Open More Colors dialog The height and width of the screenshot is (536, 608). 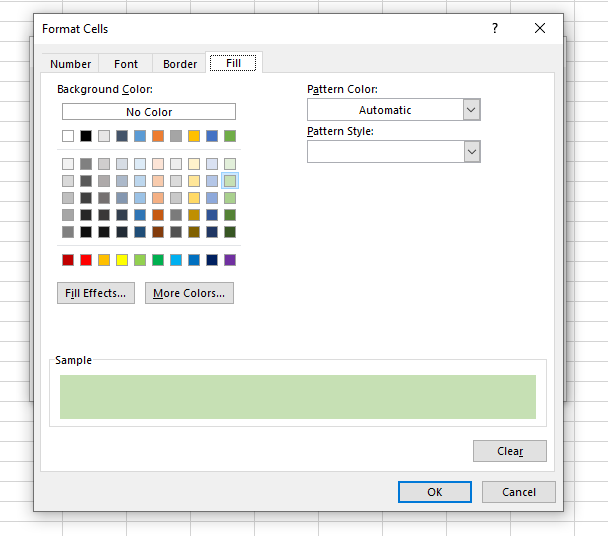click(x=189, y=293)
